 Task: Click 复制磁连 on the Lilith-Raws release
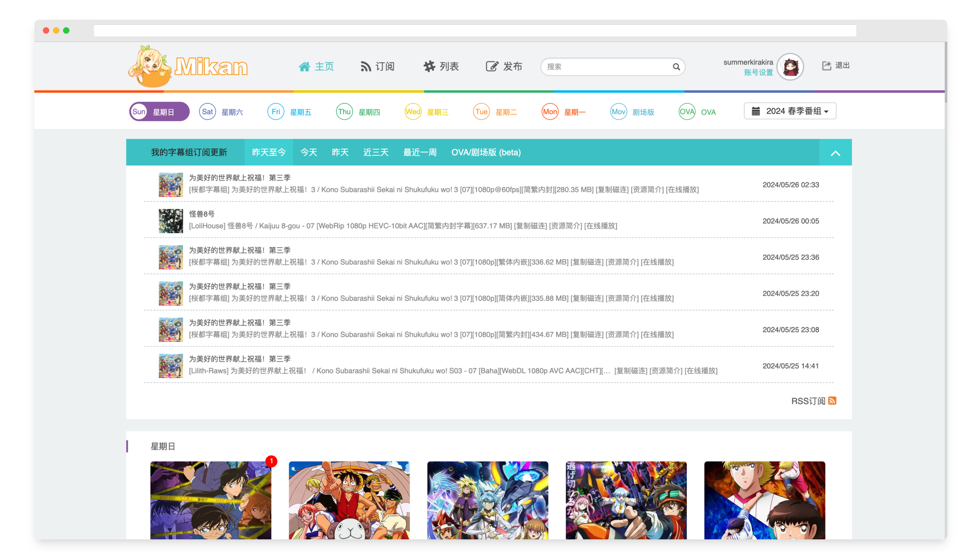(631, 371)
